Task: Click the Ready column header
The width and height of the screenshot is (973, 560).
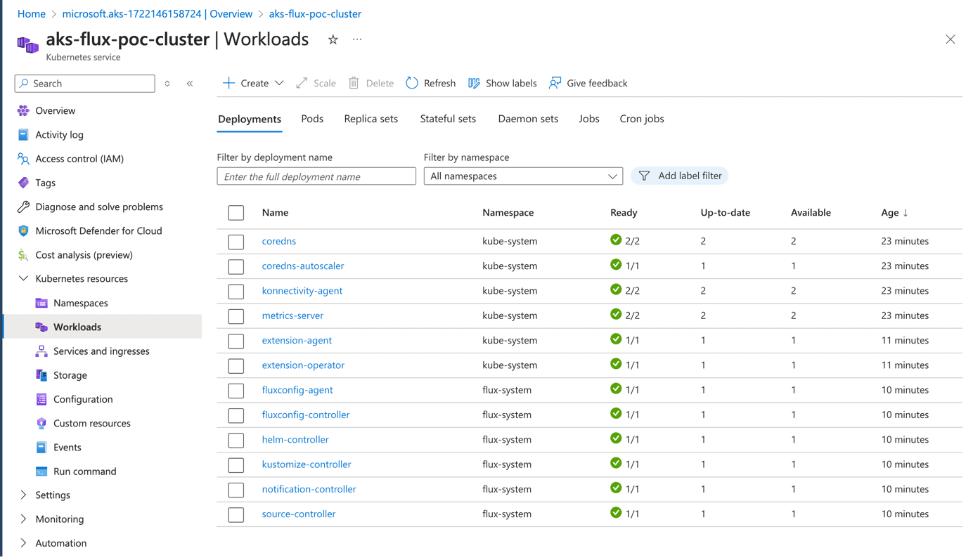Action: tap(624, 212)
